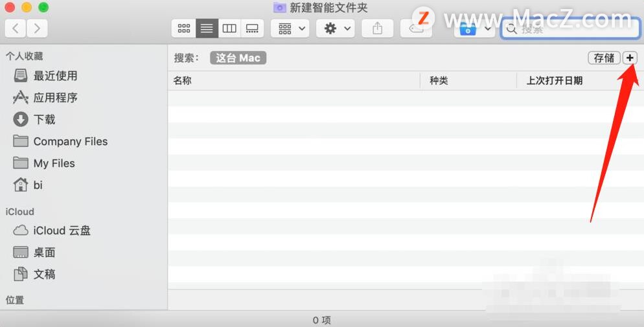644x327 pixels.
Task: Switch to list view
Action: [x=207, y=28]
